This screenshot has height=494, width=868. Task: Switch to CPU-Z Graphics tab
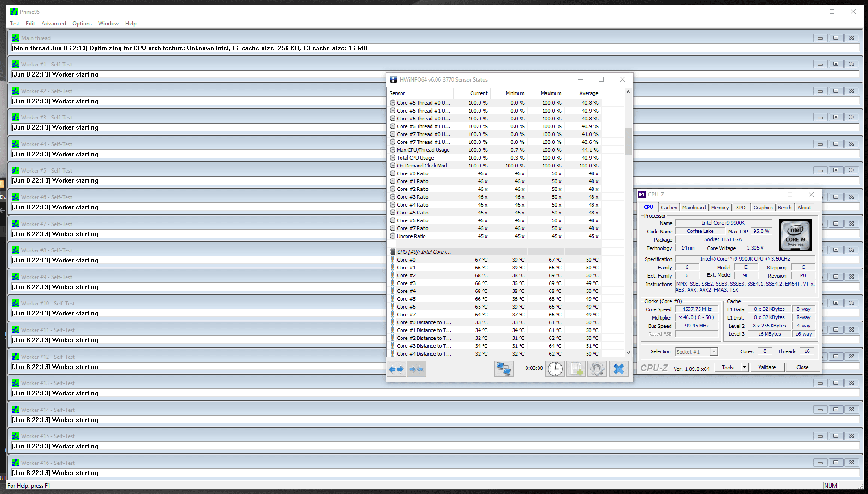click(x=763, y=208)
